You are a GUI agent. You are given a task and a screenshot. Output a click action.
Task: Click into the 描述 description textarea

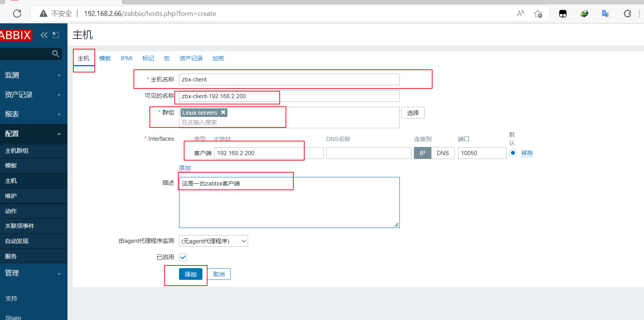click(x=289, y=203)
